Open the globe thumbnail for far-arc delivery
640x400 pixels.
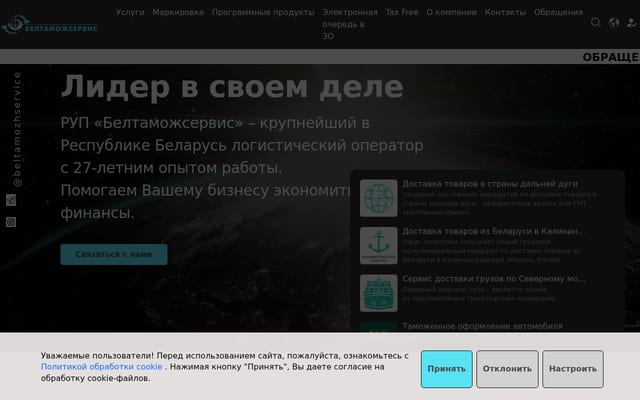[x=379, y=198]
